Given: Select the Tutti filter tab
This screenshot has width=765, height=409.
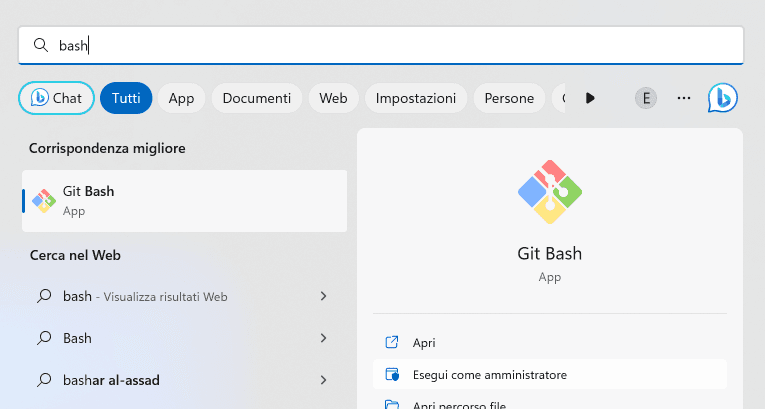Looking at the screenshot, I should [x=126, y=98].
